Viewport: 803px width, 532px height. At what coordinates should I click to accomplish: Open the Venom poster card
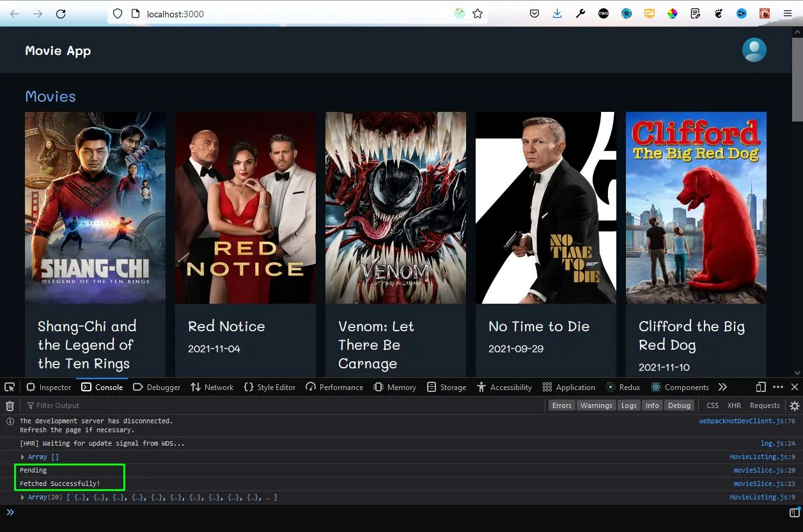click(396, 208)
